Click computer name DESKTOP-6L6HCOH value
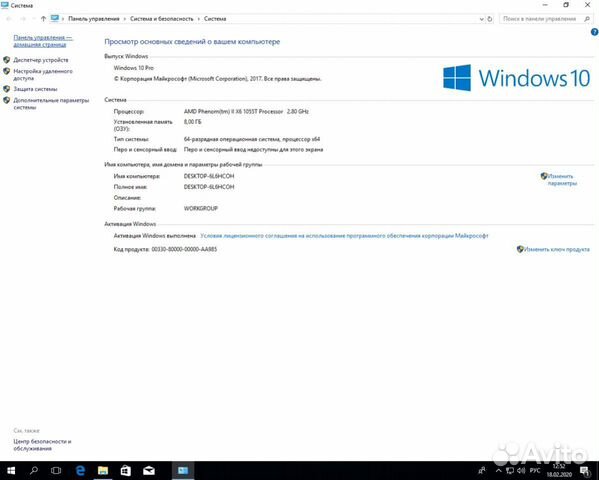Screen dimensions: 599x480 coord(209,176)
